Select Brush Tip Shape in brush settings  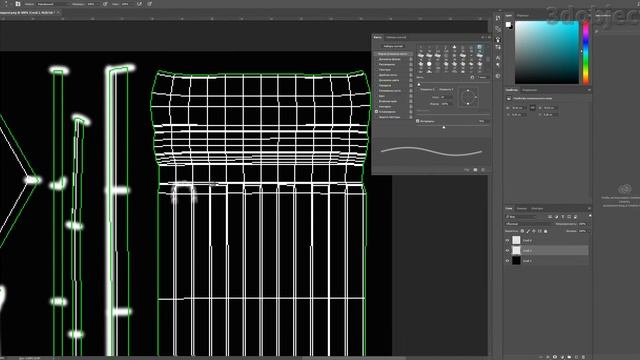pos(392,54)
